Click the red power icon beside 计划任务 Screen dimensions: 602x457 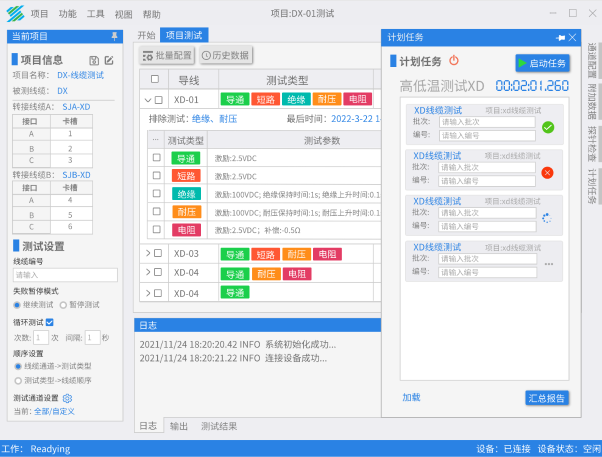(454, 60)
